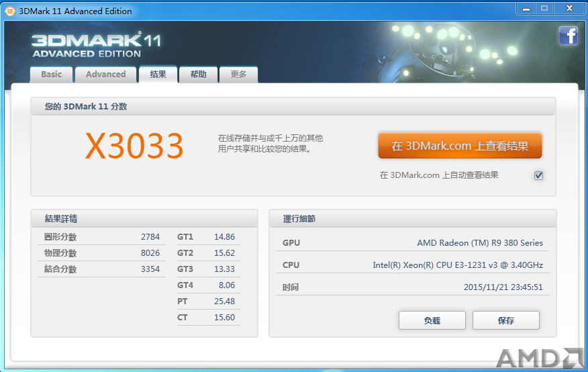This screenshot has height=372, width=588.
Task: Maximize the 3DMark 11 window
Action: (x=544, y=9)
